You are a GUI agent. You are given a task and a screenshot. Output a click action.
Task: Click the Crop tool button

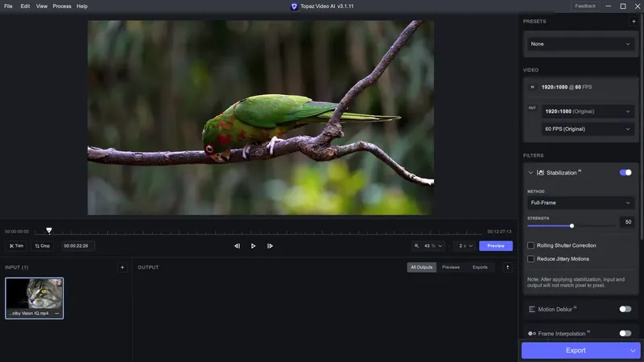[43, 246]
